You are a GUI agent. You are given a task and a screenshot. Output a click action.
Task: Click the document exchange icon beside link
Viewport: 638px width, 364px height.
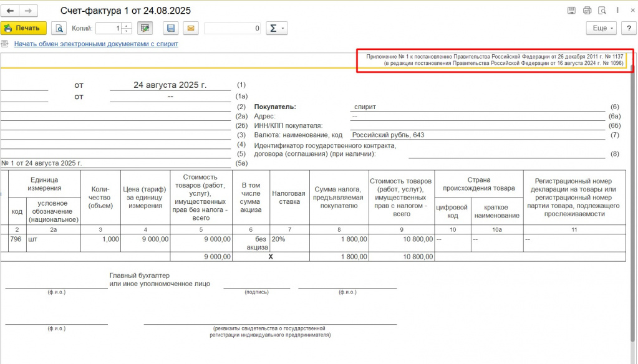[x=5, y=44]
